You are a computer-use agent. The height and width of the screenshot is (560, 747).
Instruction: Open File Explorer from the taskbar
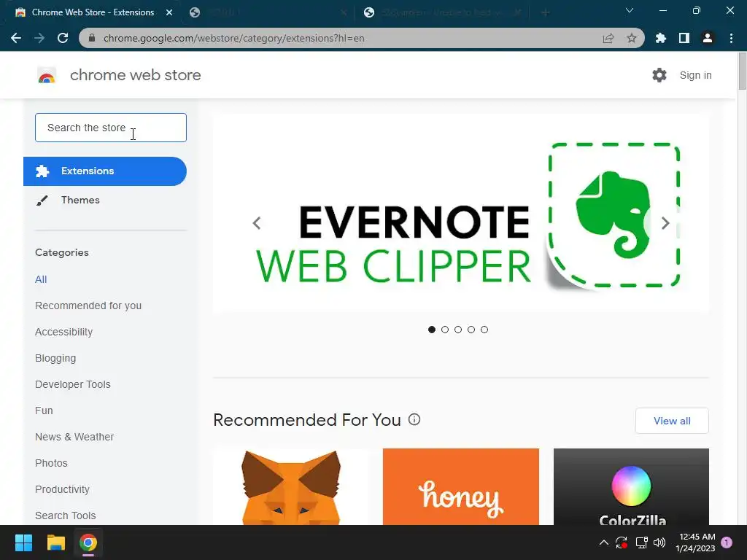pos(55,542)
